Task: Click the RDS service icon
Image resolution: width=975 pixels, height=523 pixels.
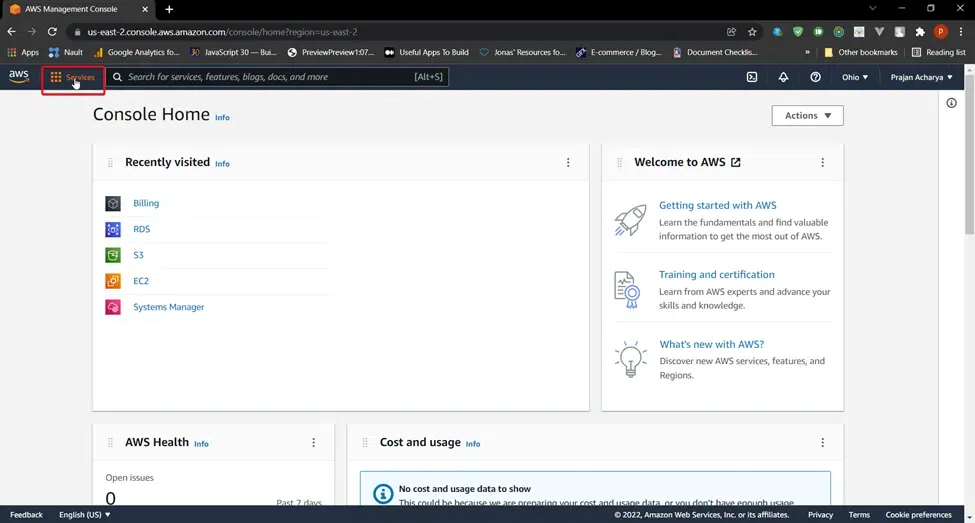Action: point(113,229)
